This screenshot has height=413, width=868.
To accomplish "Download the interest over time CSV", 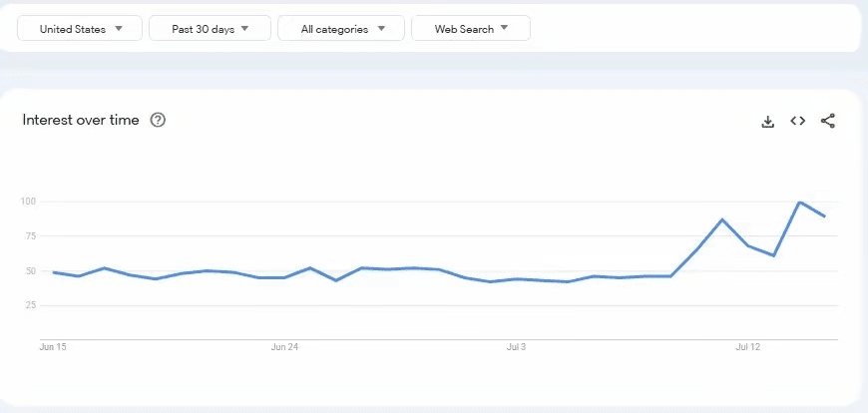I will coord(767,122).
